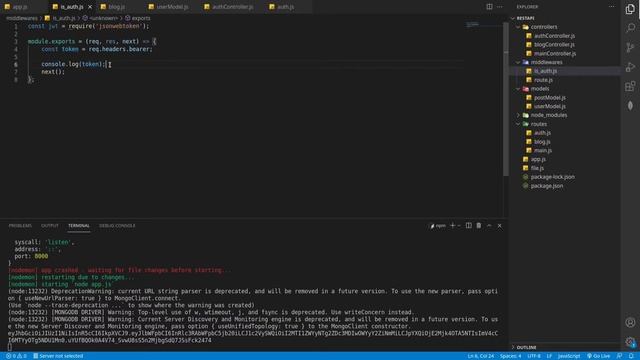640x360 pixels.
Task: Open package-lock.json in the explorer
Action: (552, 177)
